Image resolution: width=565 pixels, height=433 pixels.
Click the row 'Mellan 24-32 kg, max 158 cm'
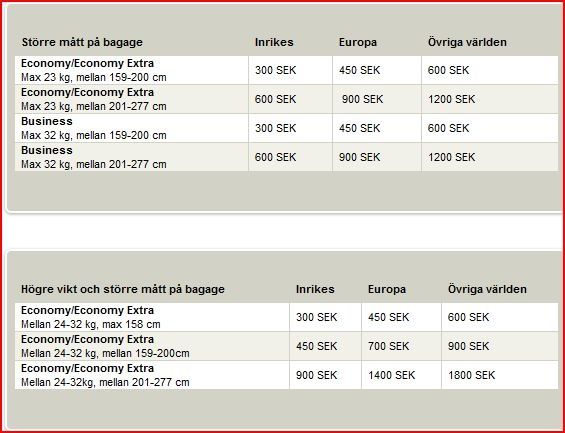click(x=286, y=317)
